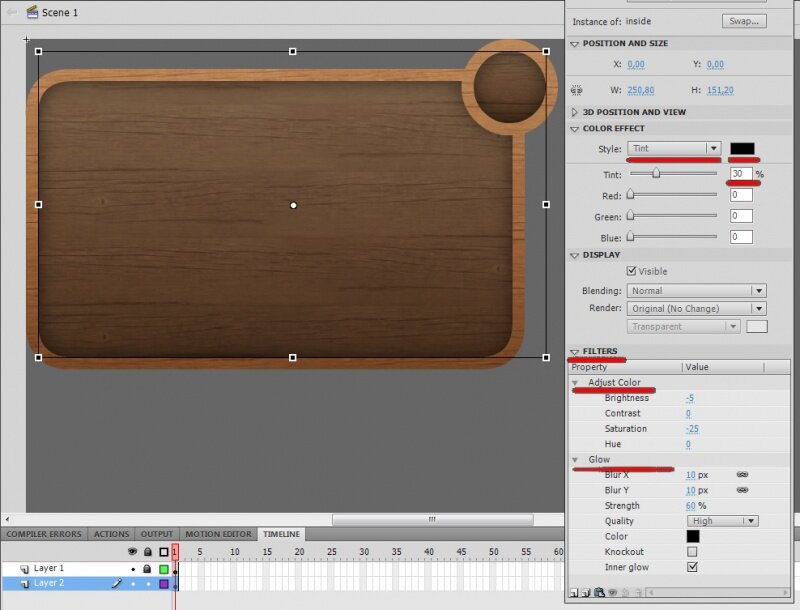This screenshot has height=610, width=800.
Task: Click the Scene 1 clapperboard icon
Action: (x=32, y=12)
